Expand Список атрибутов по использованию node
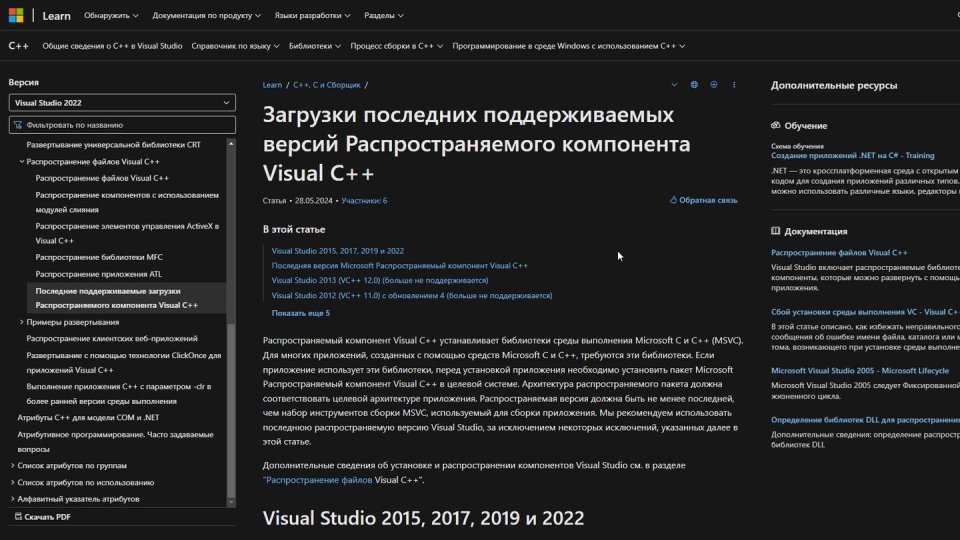The image size is (960, 540). point(13,482)
